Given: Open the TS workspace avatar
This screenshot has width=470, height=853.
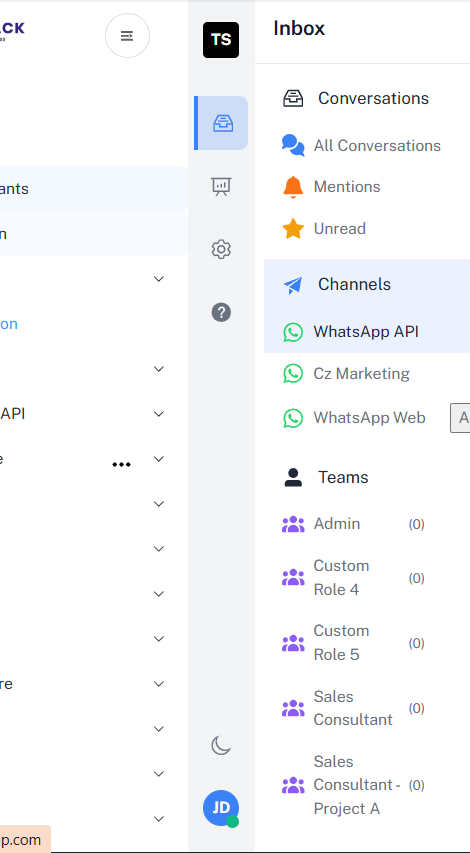Looking at the screenshot, I should point(221,40).
